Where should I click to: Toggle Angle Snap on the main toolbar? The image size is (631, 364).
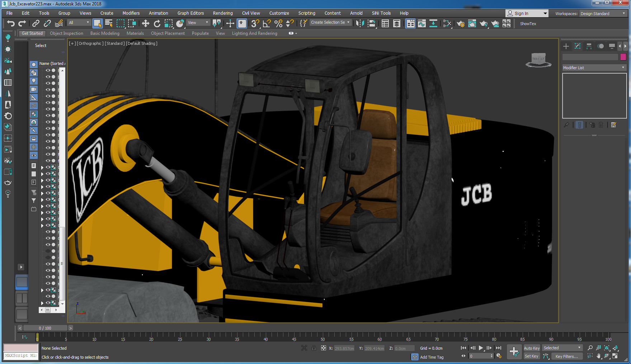coord(266,24)
